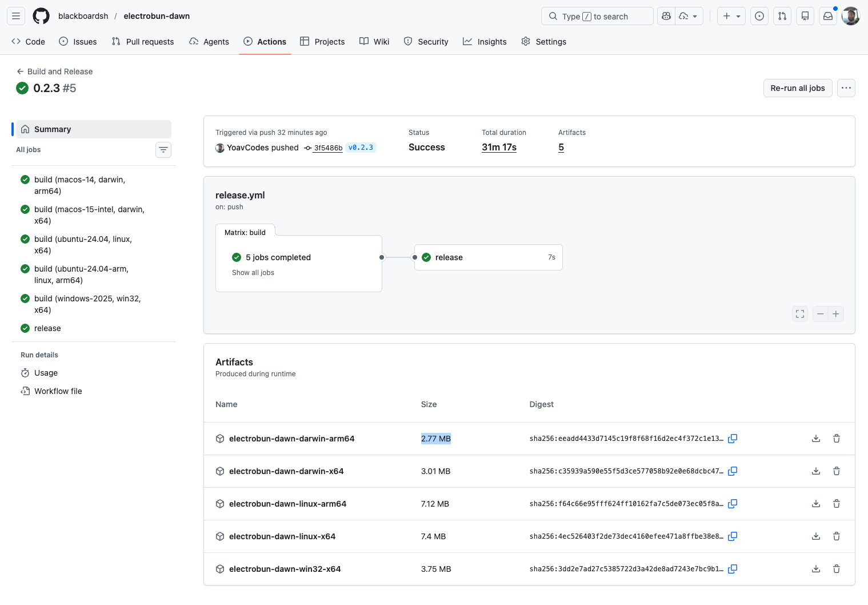868x605 pixels.
Task: Expand Show all jobs in matrix
Action: coord(253,273)
